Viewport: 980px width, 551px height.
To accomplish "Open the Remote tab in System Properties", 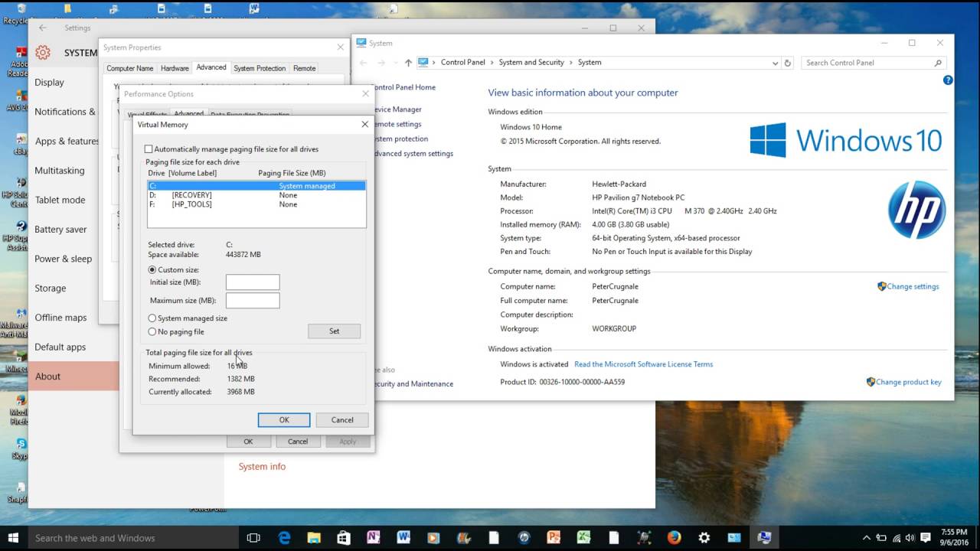I will coord(304,68).
